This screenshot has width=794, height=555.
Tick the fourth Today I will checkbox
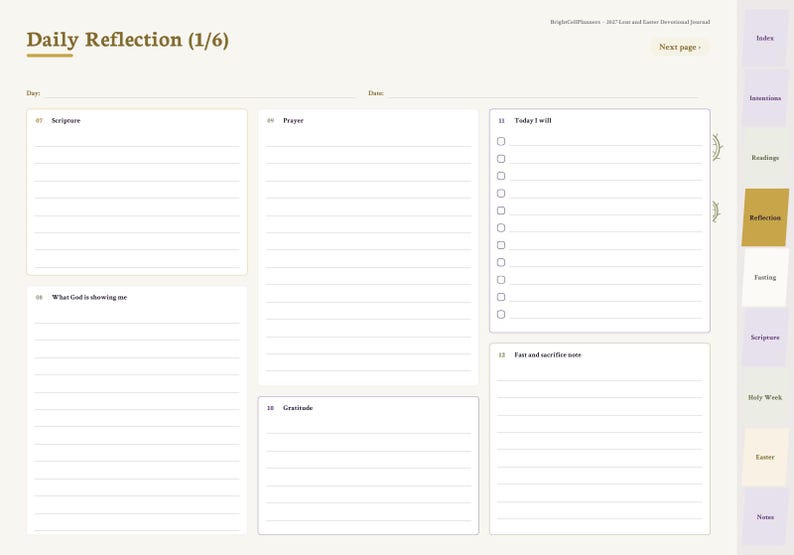pyautogui.click(x=501, y=193)
